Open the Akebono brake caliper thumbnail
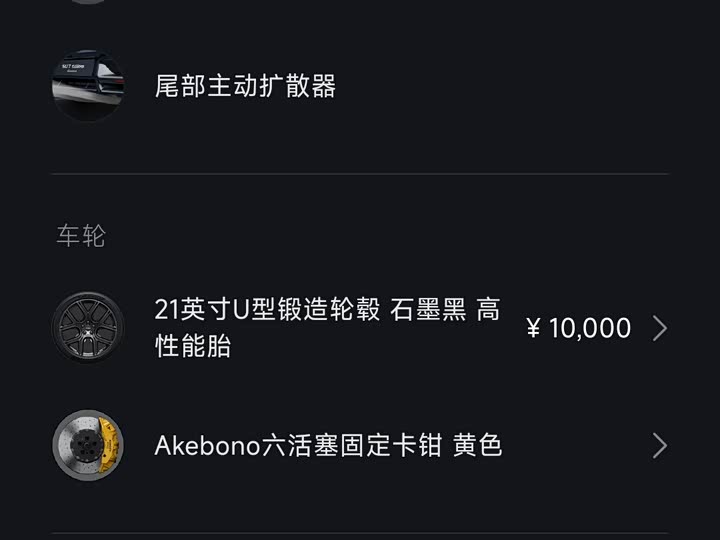This screenshot has height=540, width=720. [x=88, y=445]
